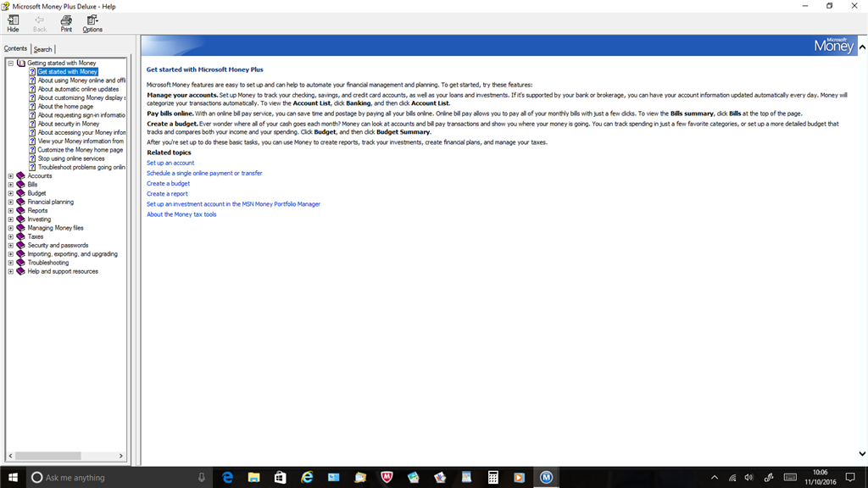Expand the Bills book

click(10, 185)
